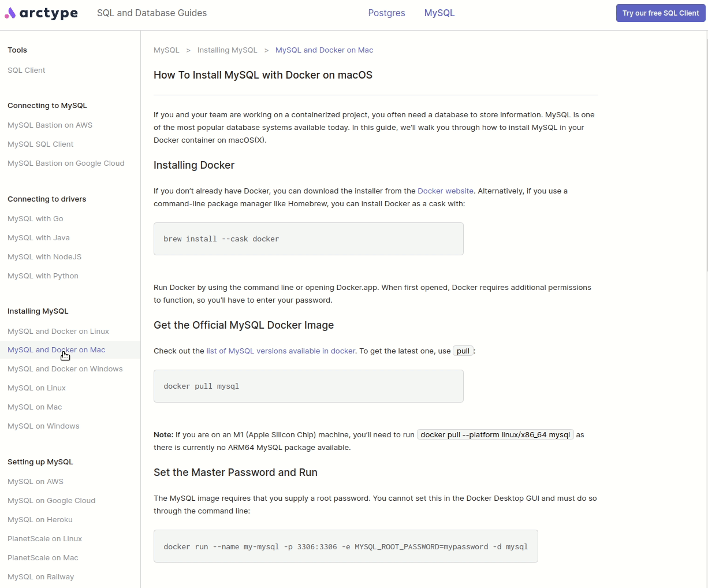Image resolution: width=708 pixels, height=588 pixels.
Task: Open the MySQL and Docker on Linux guide
Action: click(58, 331)
